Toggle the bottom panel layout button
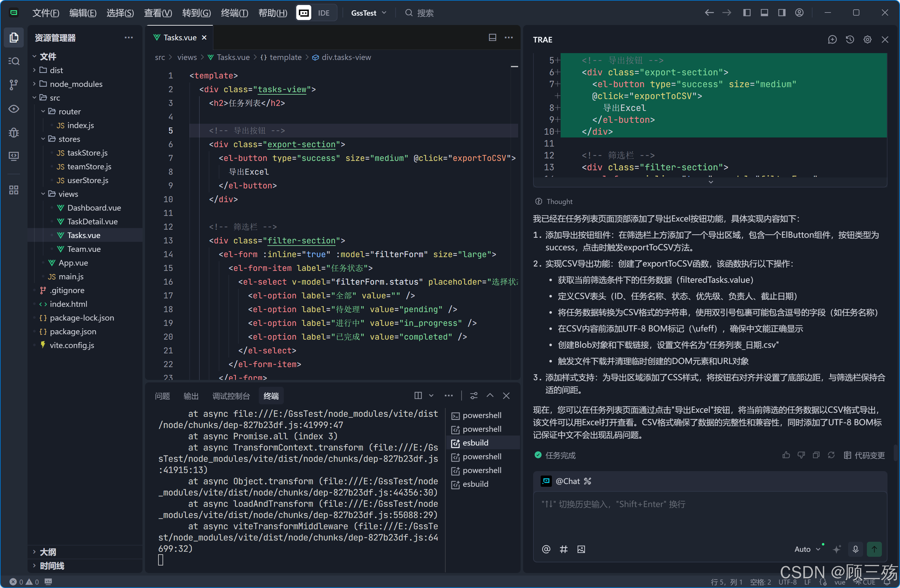Screen dimensions: 900x588 tap(764, 13)
